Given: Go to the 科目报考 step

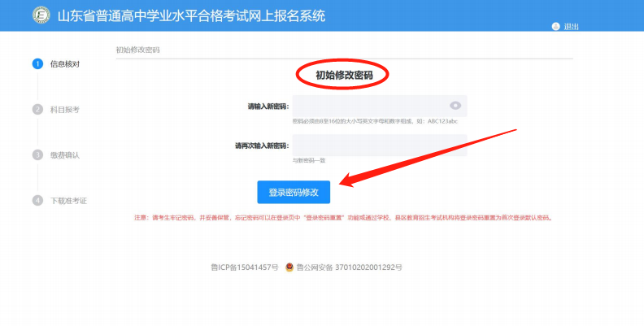Looking at the screenshot, I should coord(65,109).
